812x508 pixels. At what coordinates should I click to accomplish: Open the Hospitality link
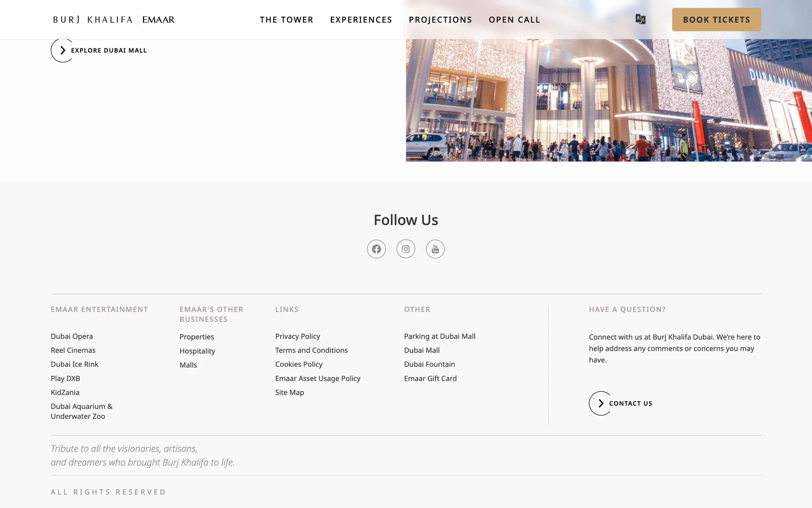[197, 351]
